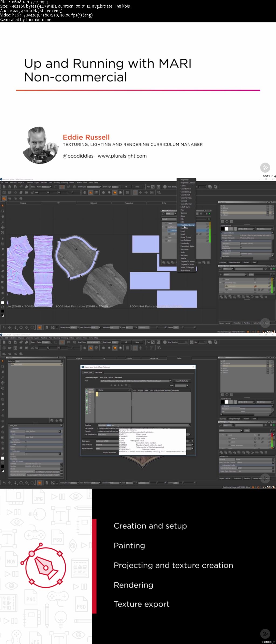This screenshot has height=644, width=276.
Task: Click the black Quick Channel swatch in axes_final window
Action: click(x=222, y=402)
